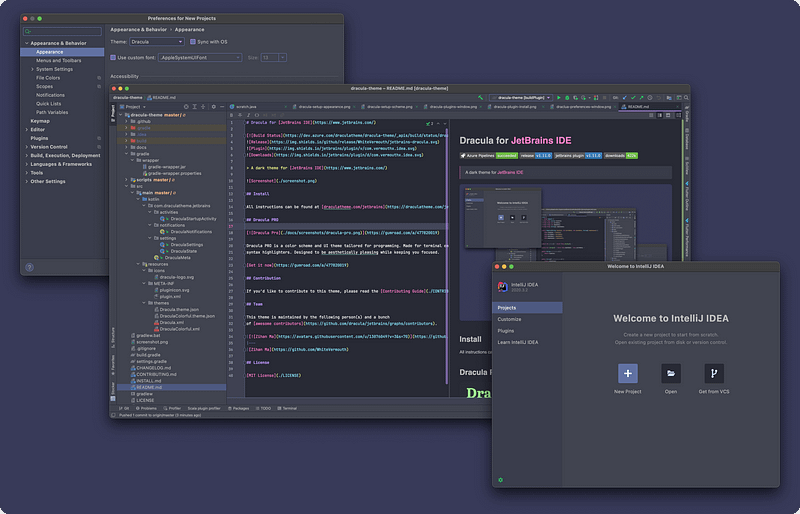Click the downloads badge in preview
The width and height of the screenshot is (800, 514).
click(621, 156)
